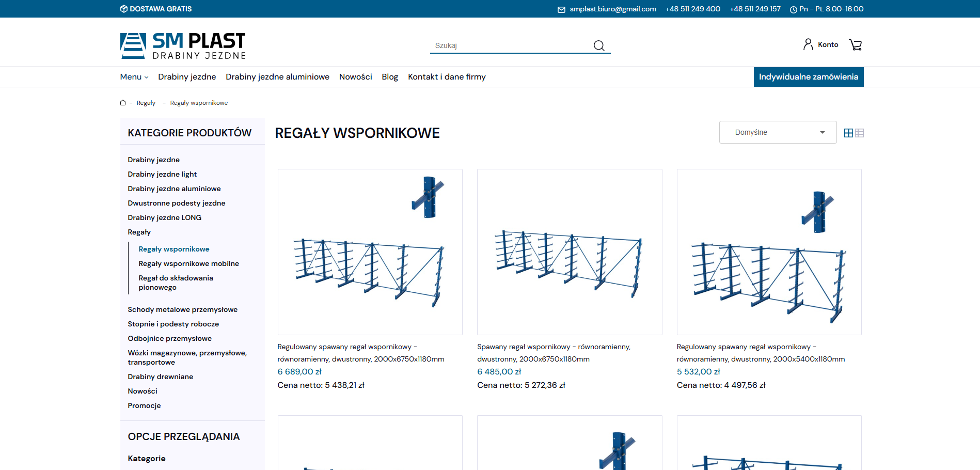The image size is (980, 470).
Task: Open the shopping cart icon
Action: [856, 45]
